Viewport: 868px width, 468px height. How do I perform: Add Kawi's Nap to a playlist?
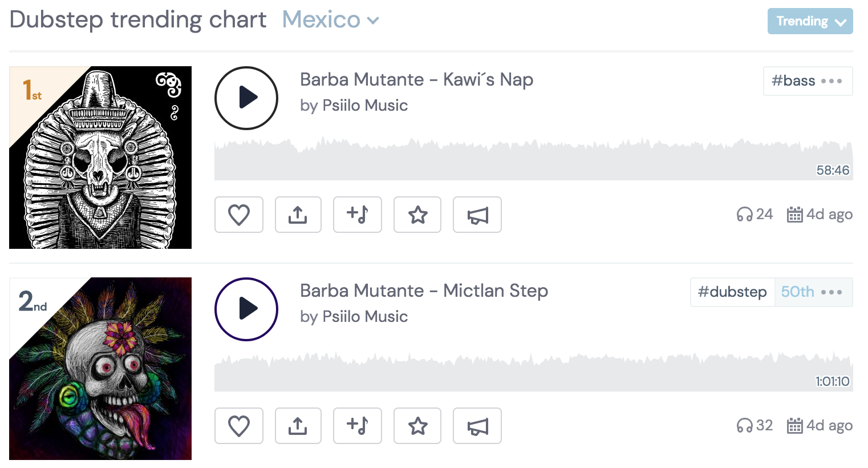[x=358, y=215]
